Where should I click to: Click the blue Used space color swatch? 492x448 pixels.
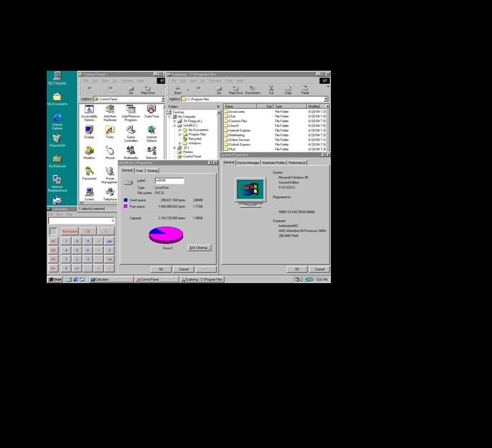point(125,200)
